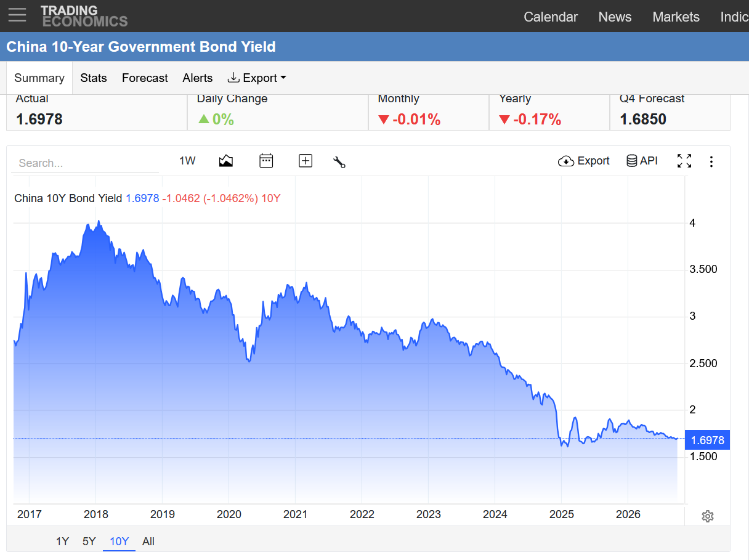Click the cloud Export button on chart
The width and height of the screenshot is (749, 560).
tap(583, 161)
